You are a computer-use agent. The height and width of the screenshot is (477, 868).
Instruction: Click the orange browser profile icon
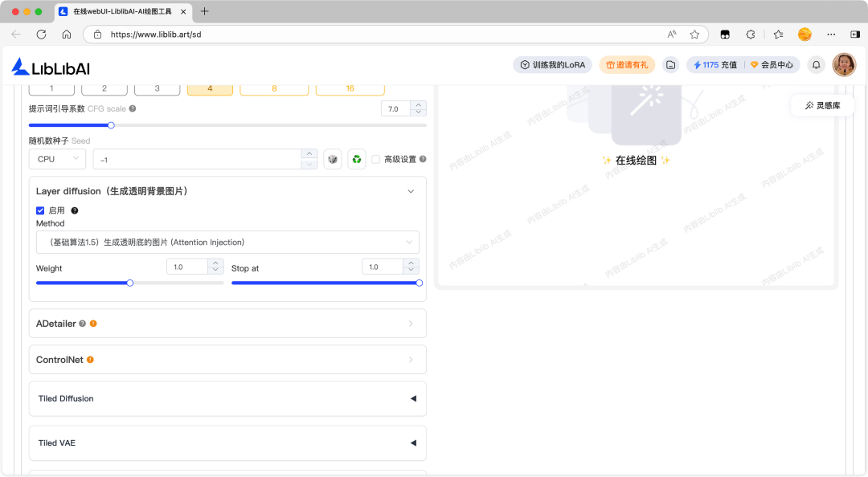(805, 35)
